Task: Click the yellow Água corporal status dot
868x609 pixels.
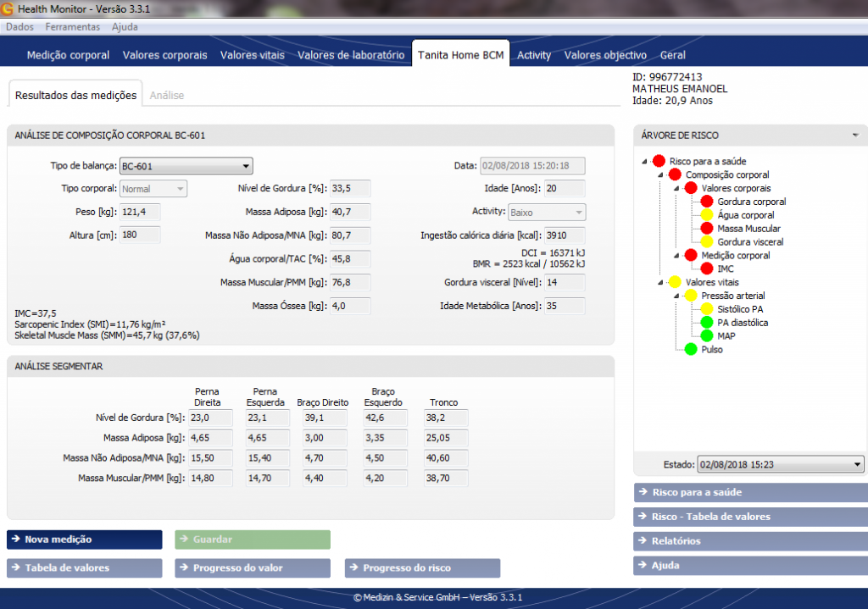Action: 705,215
